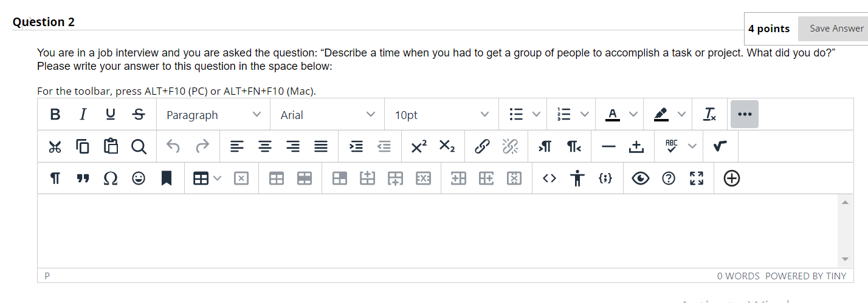Decrease paragraph indent
868x303 pixels.
click(x=384, y=146)
